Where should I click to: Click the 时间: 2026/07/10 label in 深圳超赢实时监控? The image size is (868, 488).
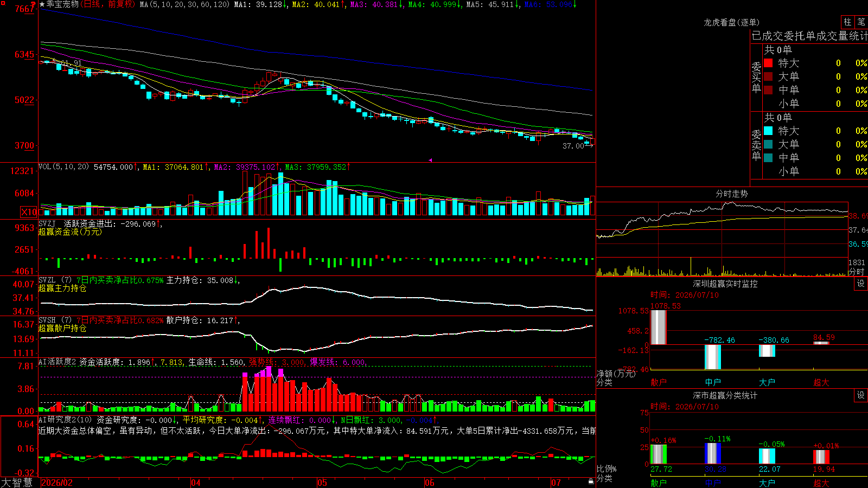pyautogui.click(x=685, y=295)
